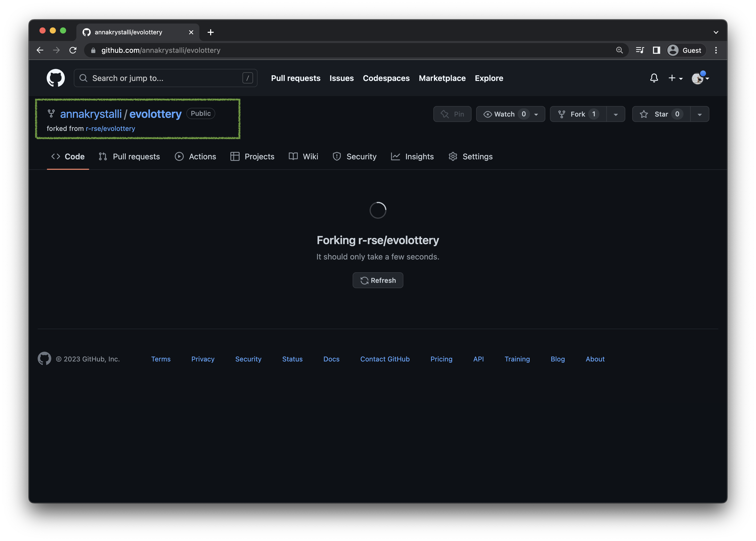Click the zoom magnifier in address bar

point(619,50)
